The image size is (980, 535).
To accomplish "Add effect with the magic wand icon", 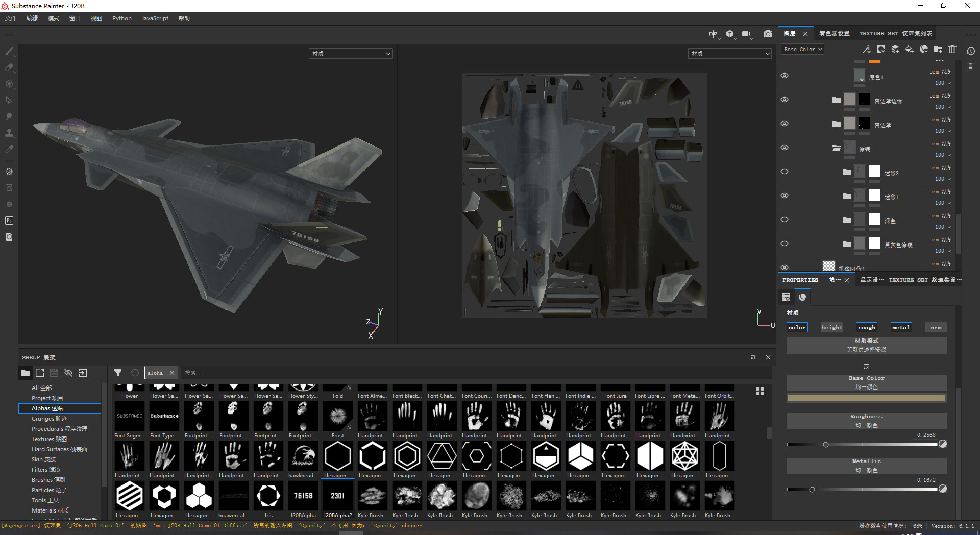I will [866, 49].
